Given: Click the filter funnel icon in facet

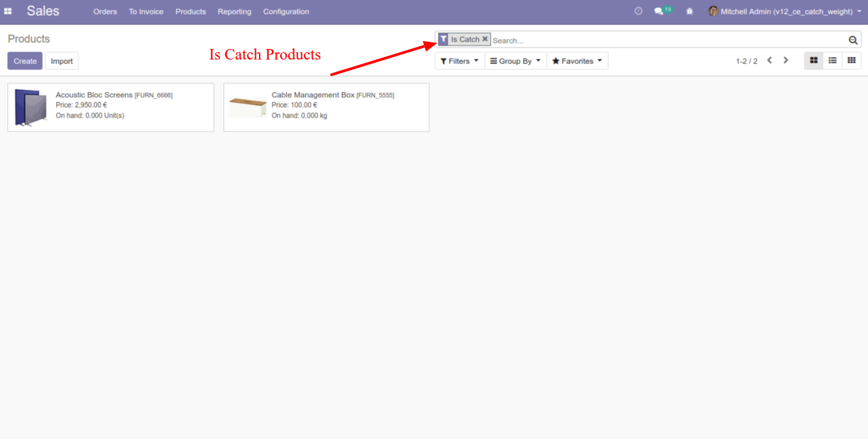Looking at the screenshot, I should coord(443,40).
